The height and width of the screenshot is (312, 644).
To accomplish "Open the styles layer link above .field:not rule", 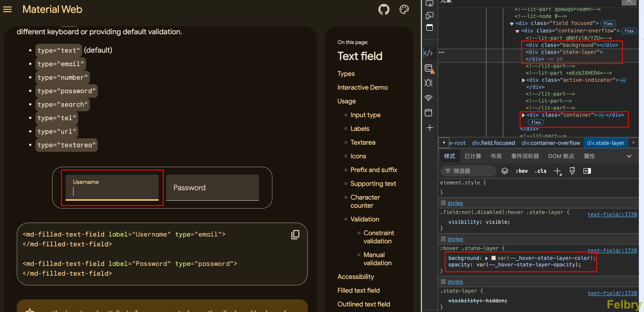I will [x=455, y=203].
